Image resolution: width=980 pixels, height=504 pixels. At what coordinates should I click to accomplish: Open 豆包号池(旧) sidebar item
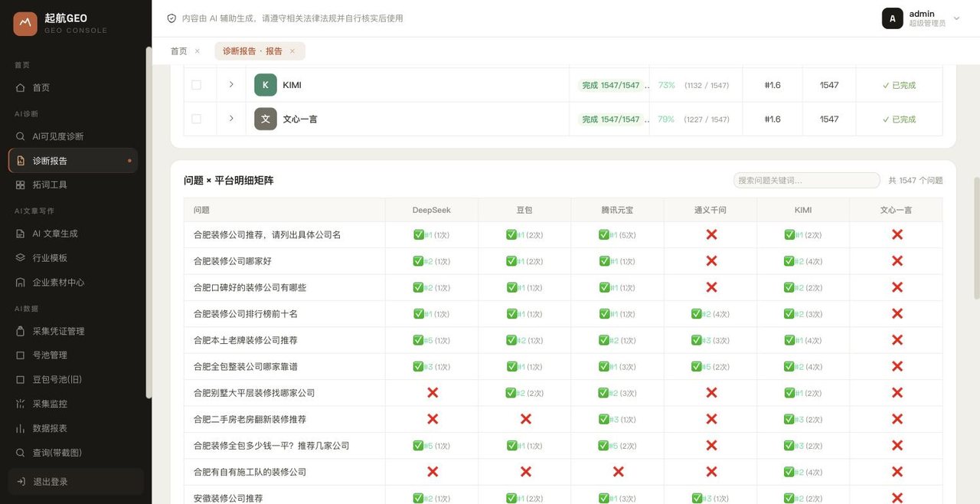click(x=73, y=380)
